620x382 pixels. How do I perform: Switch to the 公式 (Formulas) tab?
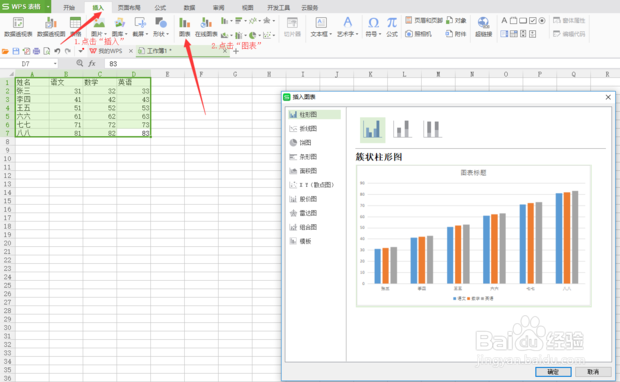point(160,8)
